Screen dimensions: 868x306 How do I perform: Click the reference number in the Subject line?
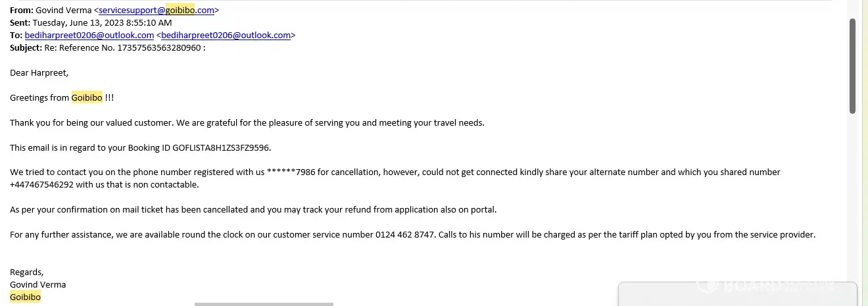(x=158, y=48)
